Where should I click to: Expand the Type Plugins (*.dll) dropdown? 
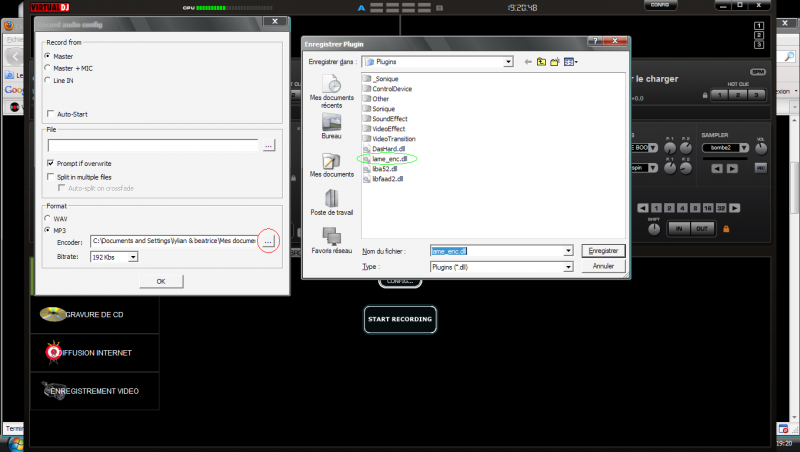(x=568, y=267)
